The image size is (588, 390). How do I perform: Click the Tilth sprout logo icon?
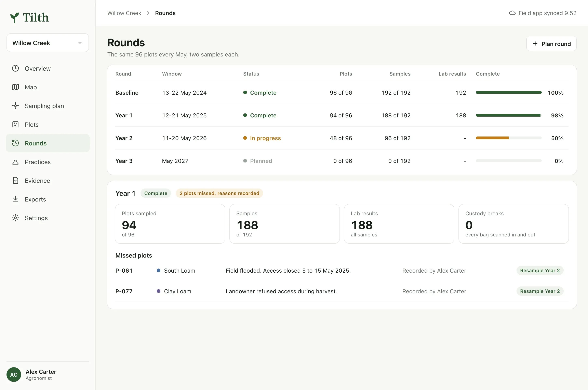[15, 18]
